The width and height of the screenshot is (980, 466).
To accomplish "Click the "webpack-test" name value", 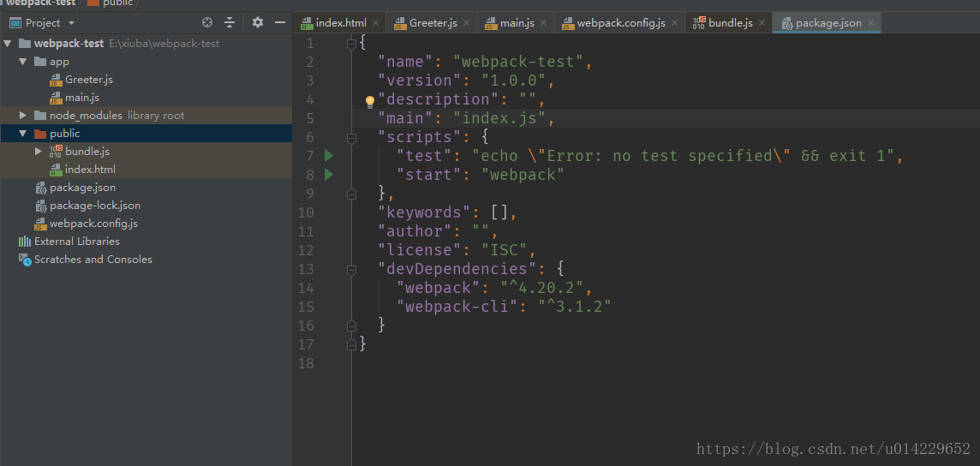I will [x=519, y=62].
